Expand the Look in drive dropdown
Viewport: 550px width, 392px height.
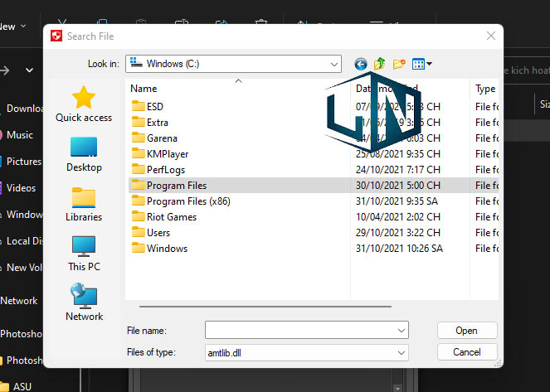pos(333,64)
